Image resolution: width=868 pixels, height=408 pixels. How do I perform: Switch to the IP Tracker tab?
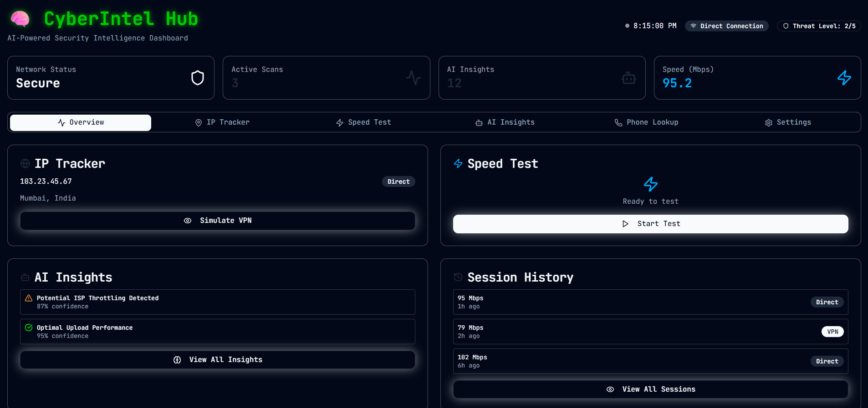222,122
